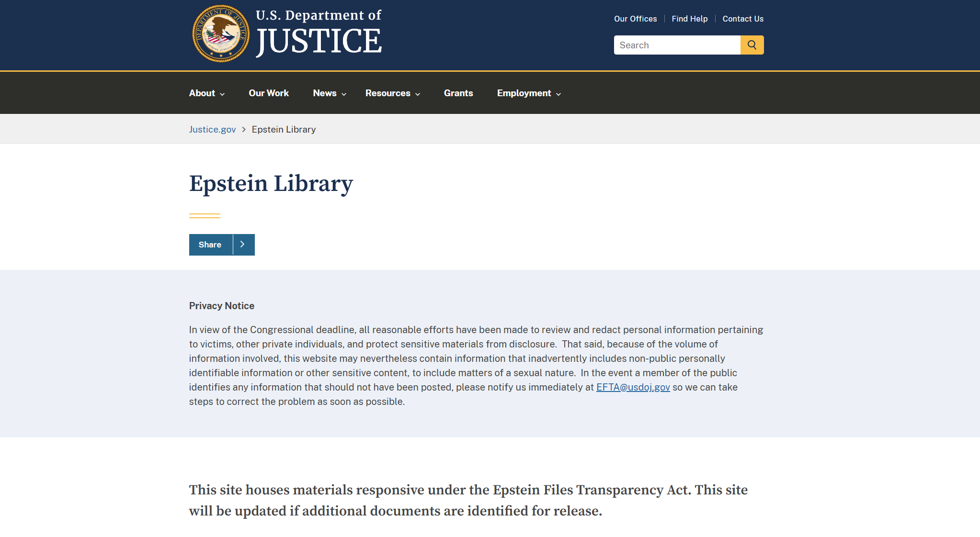
Task: Open the Contact Us link
Action: [743, 19]
